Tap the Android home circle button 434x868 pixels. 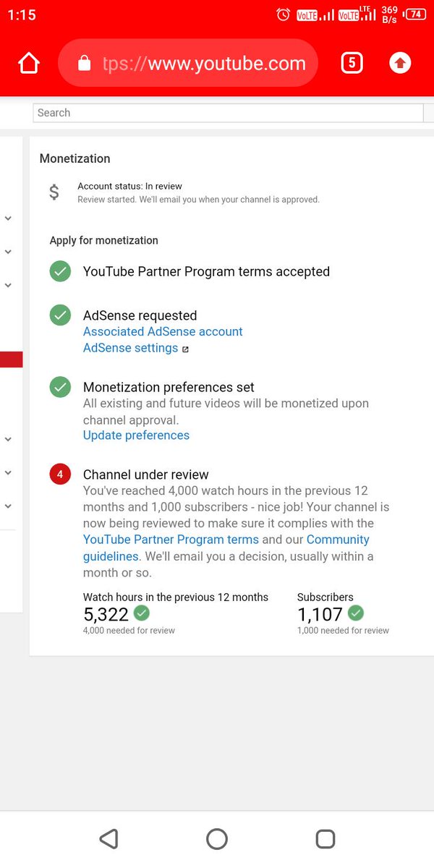217,838
